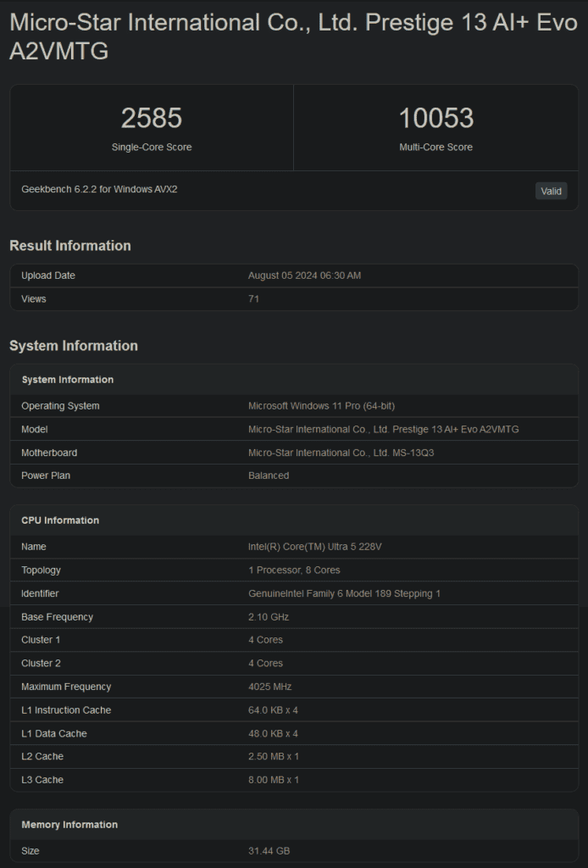Click the 64.0 KB x 4 value

[x=274, y=710]
